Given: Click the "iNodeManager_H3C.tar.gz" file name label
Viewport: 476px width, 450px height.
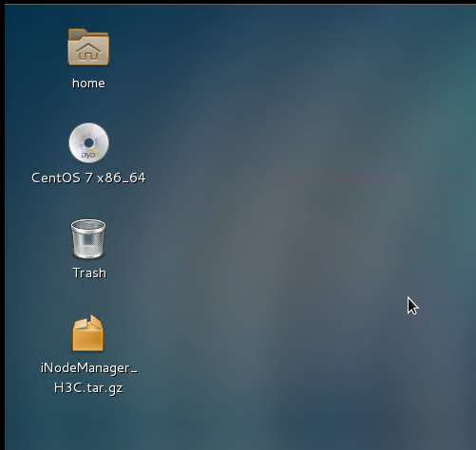Looking at the screenshot, I should [x=89, y=378].
